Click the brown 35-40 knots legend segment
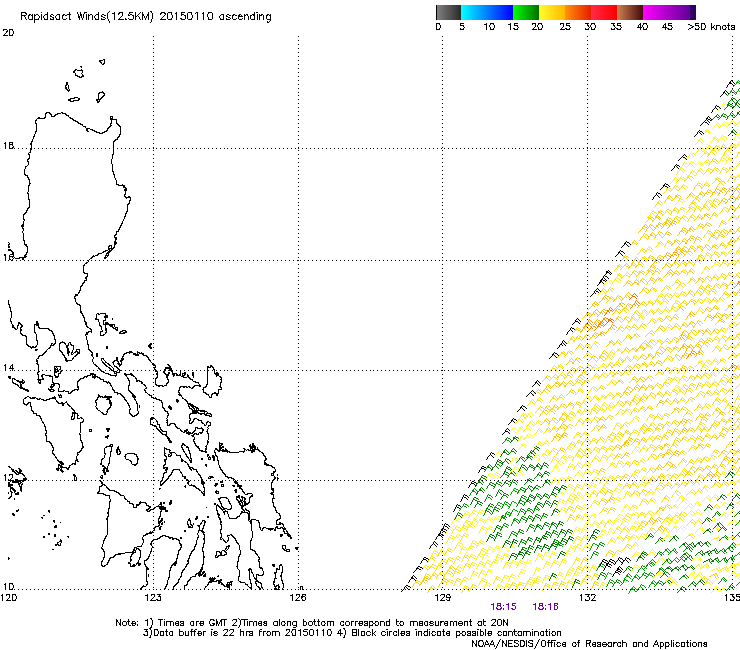The image size is (740, 650). 630,12
